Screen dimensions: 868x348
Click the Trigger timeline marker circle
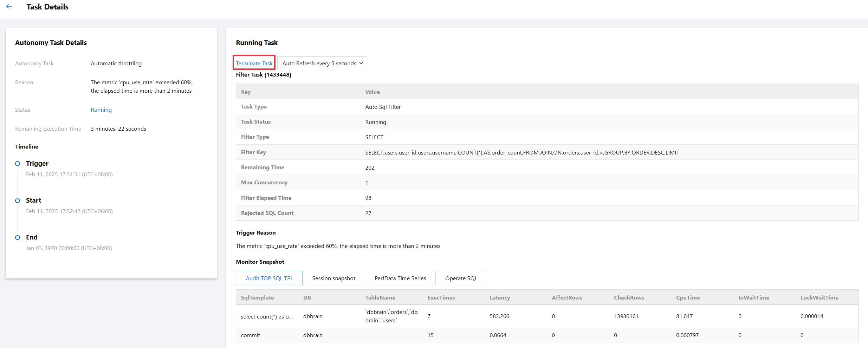pyautogui.click(x=18, y=164)
